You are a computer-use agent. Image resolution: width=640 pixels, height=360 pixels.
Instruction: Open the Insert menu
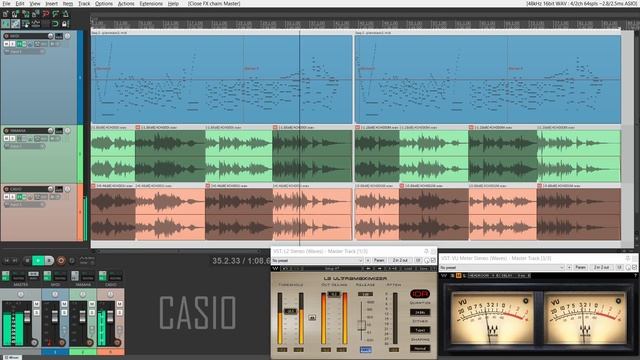tap(51, 3)
